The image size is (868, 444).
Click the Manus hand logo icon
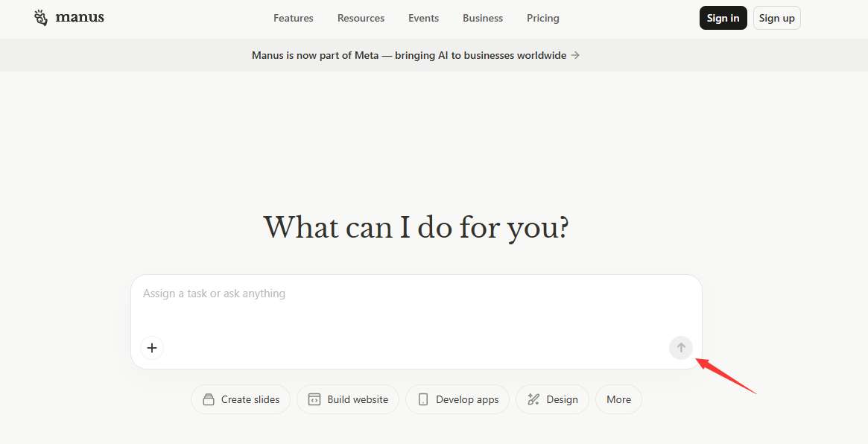coord(41,18)
